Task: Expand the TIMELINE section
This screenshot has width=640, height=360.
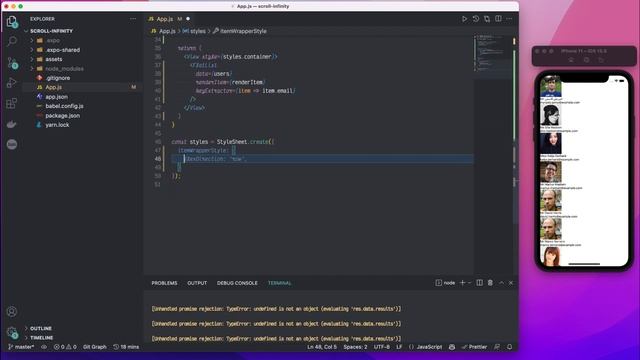Action: click(x=41, y=338)
